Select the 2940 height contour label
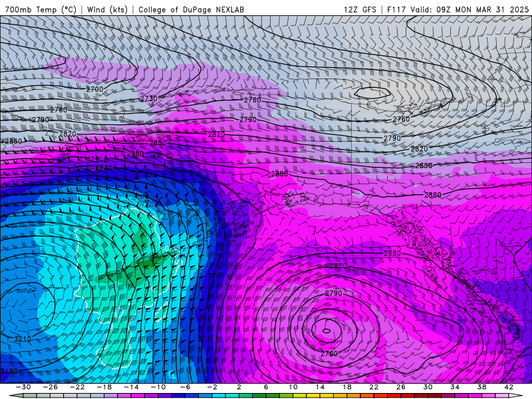532x399 pixels. [x=104, y=168]
